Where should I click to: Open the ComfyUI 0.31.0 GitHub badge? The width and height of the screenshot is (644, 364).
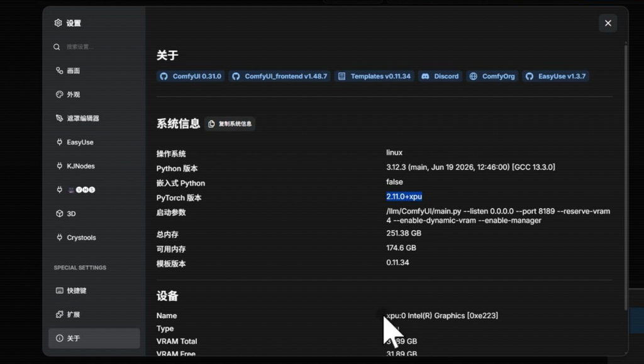click(191, 76)
